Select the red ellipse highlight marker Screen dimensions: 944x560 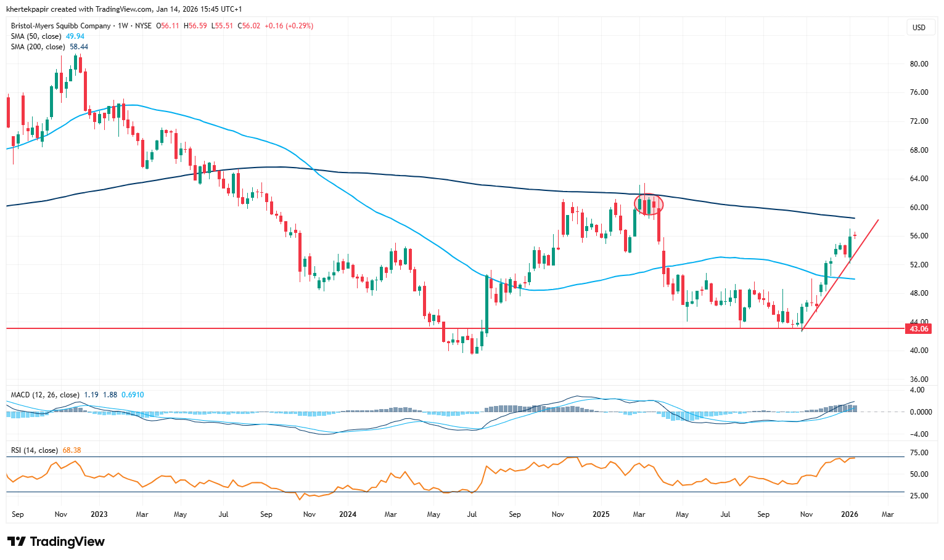(x=649, y=204)
